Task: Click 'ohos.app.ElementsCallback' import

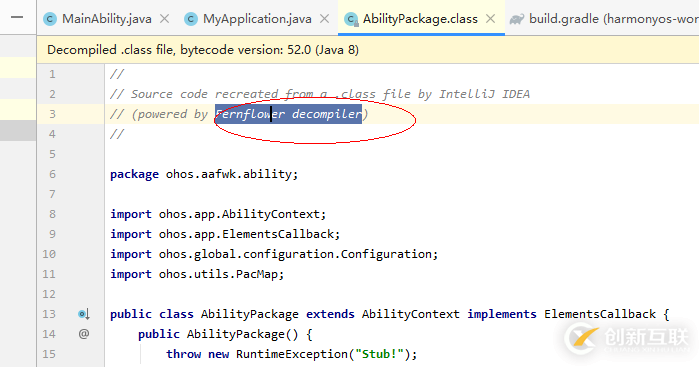Action: pos(246,234)
